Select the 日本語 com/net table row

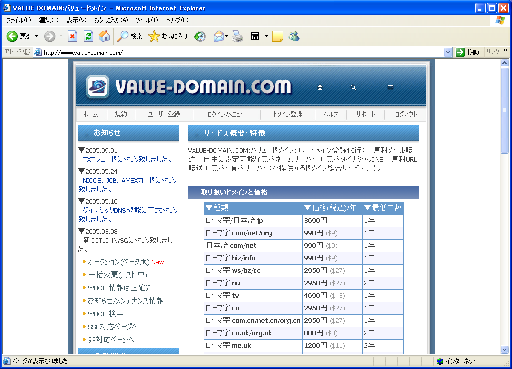(304, 246)
